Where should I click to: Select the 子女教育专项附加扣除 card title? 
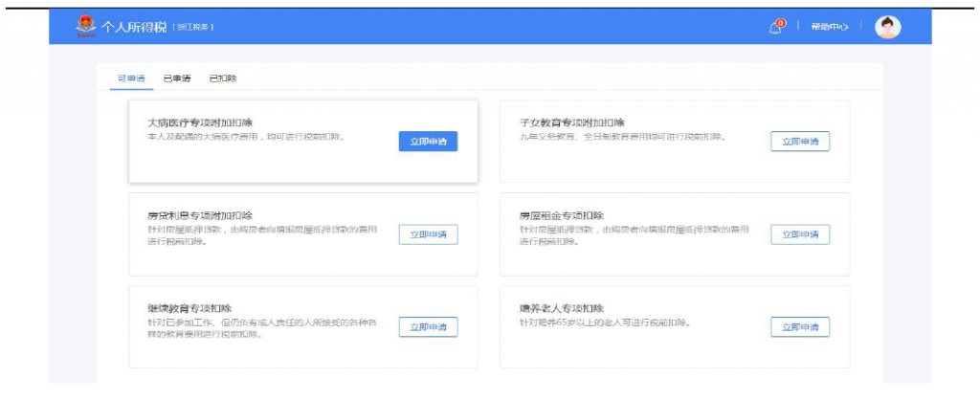(x=572, y=122)
